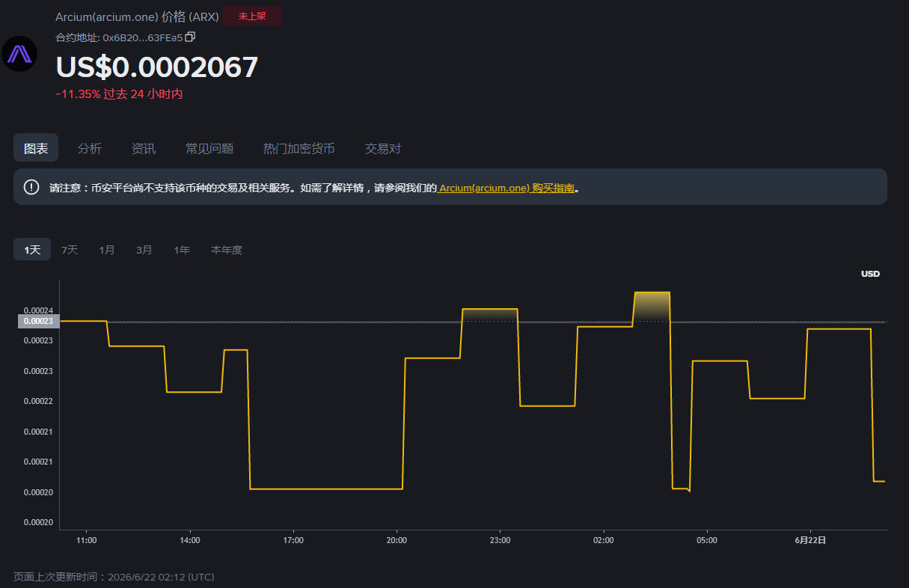Open the 常见问题 tab
Screen dimensions: 909x588
point(209,148)
